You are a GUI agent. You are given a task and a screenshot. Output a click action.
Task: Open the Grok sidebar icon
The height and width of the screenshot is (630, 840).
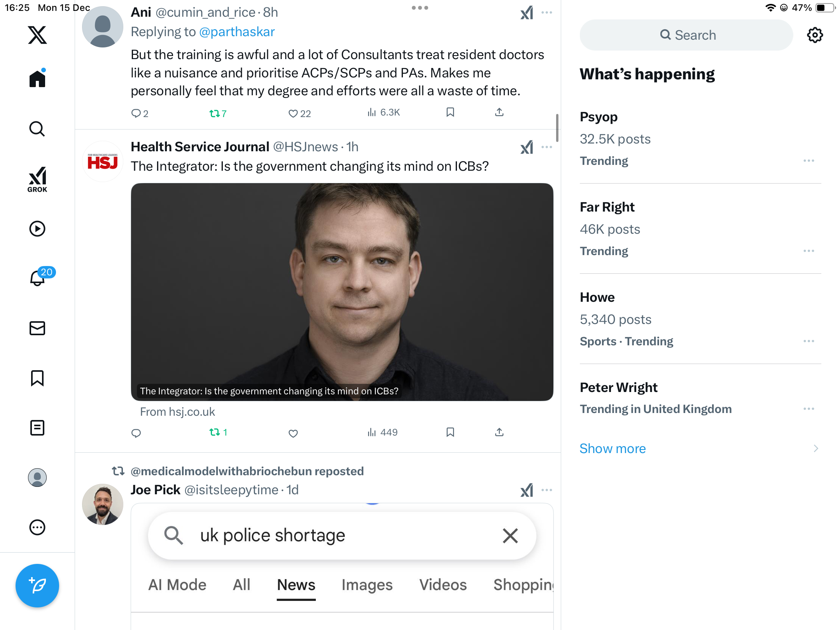point(37,179)
